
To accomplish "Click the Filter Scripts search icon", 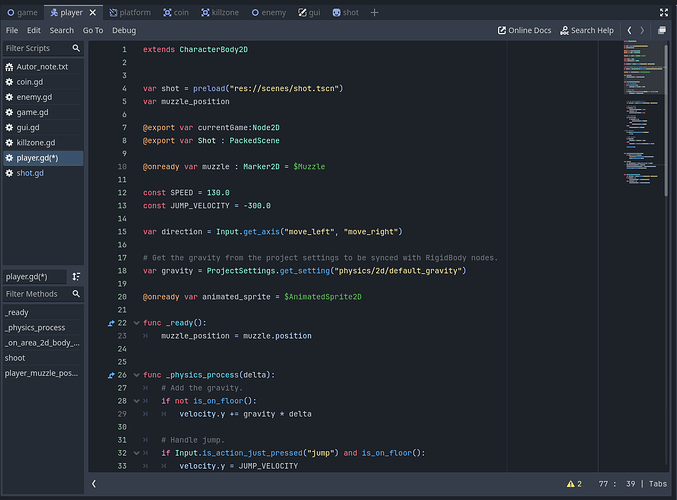I will click(76, 48).
